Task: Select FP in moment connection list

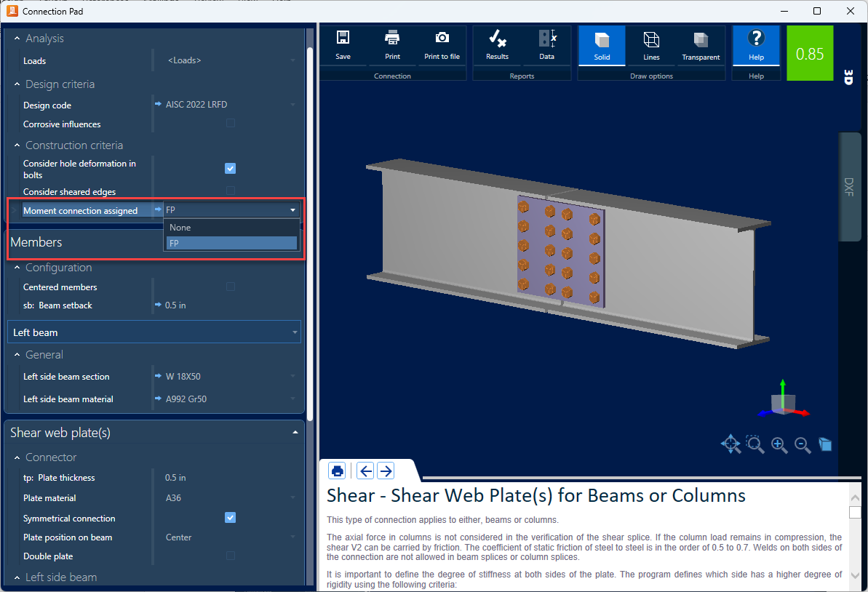Action: click(231, 243)
